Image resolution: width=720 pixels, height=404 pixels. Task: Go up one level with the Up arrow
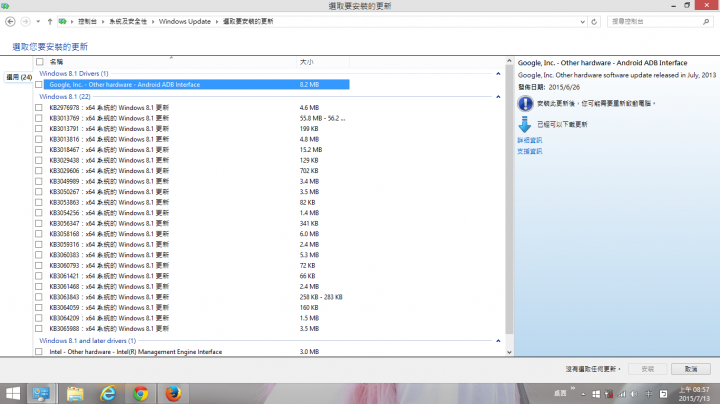(x=50, y=22)
